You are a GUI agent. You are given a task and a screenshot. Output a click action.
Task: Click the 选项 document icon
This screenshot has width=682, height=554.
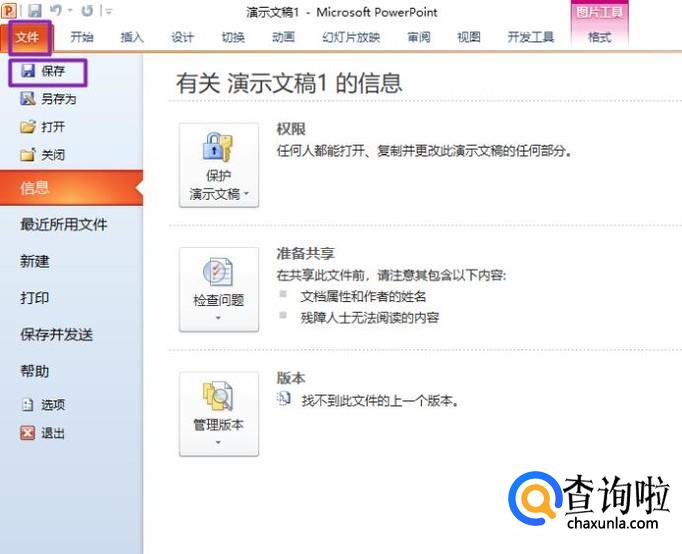click(27, 405)
